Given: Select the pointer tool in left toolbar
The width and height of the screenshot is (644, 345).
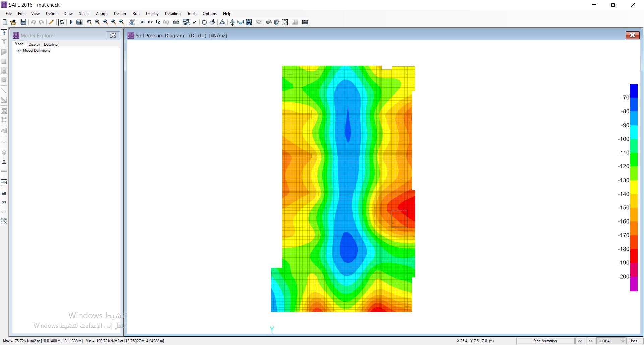Looking at the screenshot, I should (4, 32).
